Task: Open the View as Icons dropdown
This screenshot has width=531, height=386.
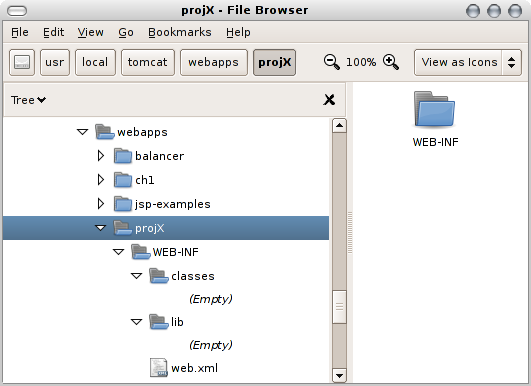Action: 468,62
